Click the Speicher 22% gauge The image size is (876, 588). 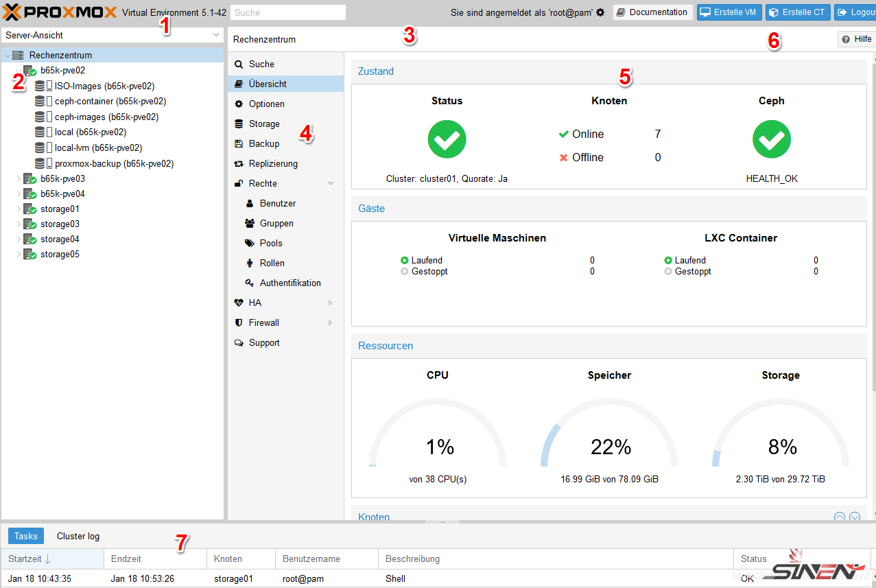[609, 432]
